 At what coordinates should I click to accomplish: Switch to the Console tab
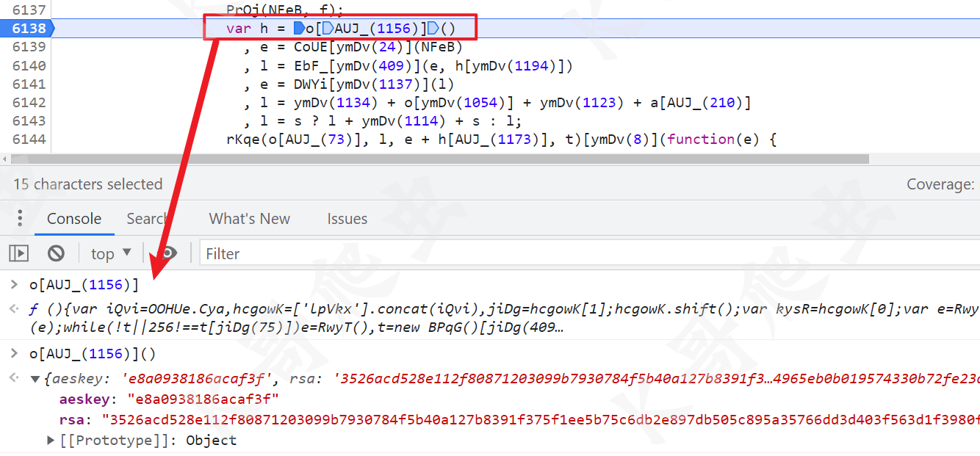pos(74,219)
